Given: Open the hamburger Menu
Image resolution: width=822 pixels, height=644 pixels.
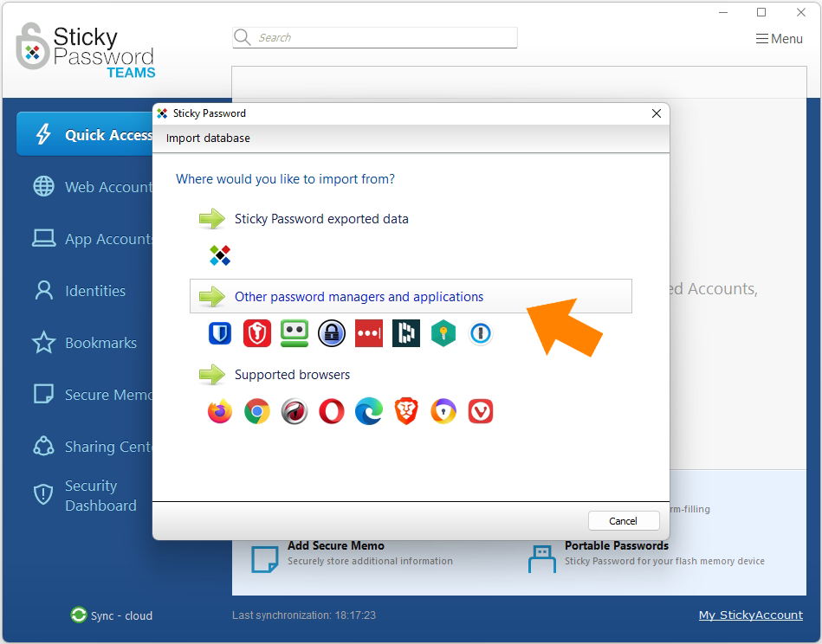Looking at the screenshot, I should click(x=779, y=39).
